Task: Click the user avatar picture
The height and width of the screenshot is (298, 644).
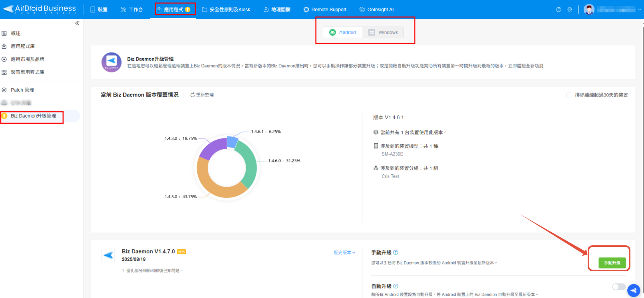Action: (589, 10)
